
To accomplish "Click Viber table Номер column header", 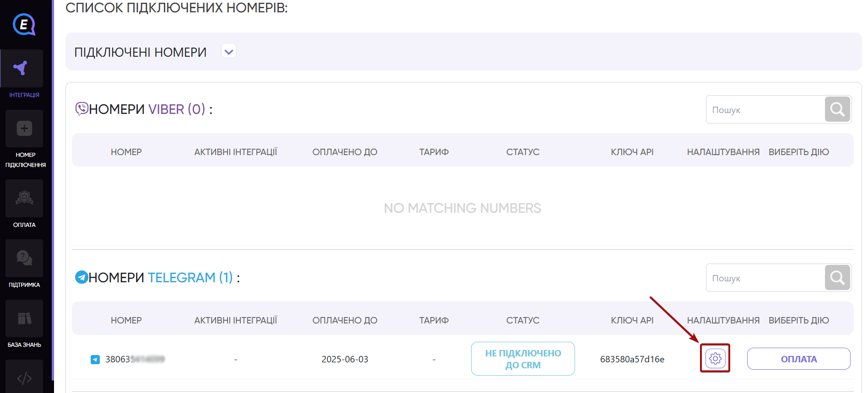I will [126, 152].
